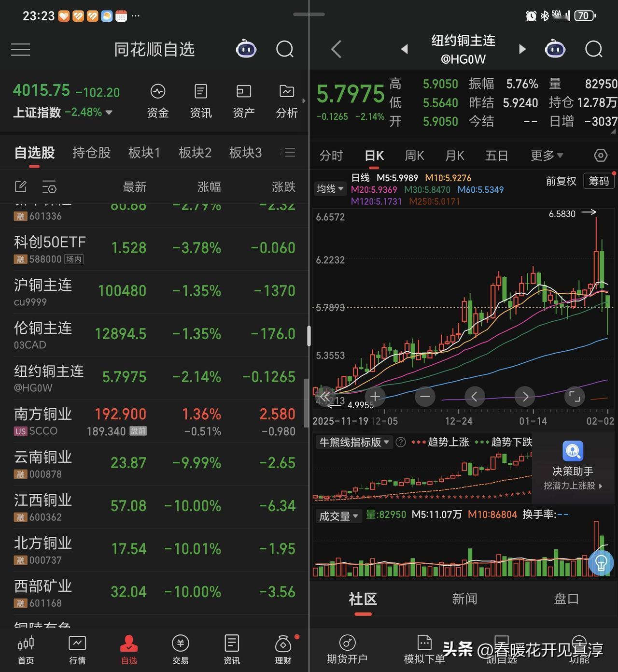Image resolution: width=618 pixels, height=672 pixels.
Task: Switch to the 板块1 tab
Action: tap(144, 153)
